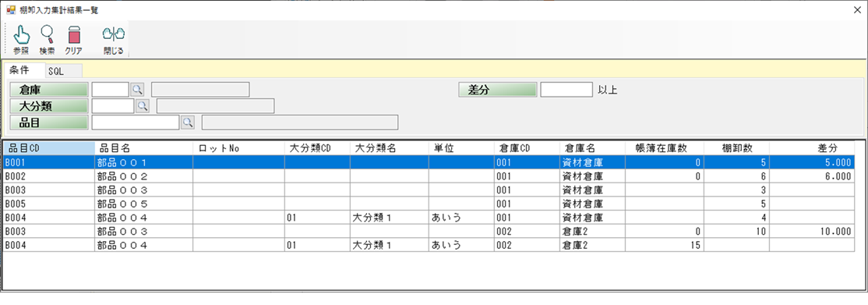Sort by 差分 column header
This screenshot has width=868, height=305.
[812, 148]
